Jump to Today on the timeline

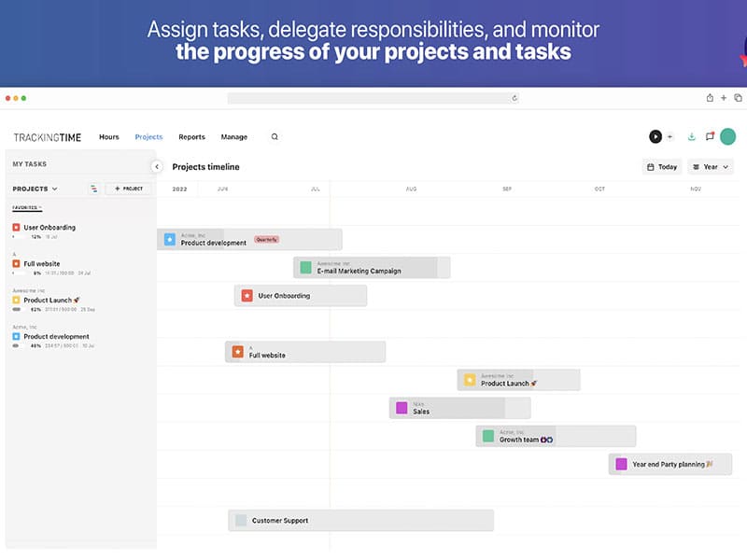[662, 167]
